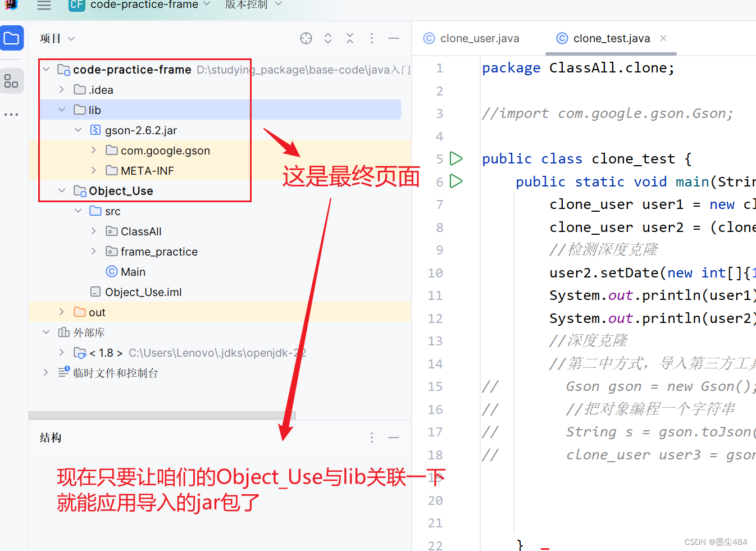Open the 项目 view switcher dropdown
The height and width of the screenshot is (551, 756).
coord(71,38)
